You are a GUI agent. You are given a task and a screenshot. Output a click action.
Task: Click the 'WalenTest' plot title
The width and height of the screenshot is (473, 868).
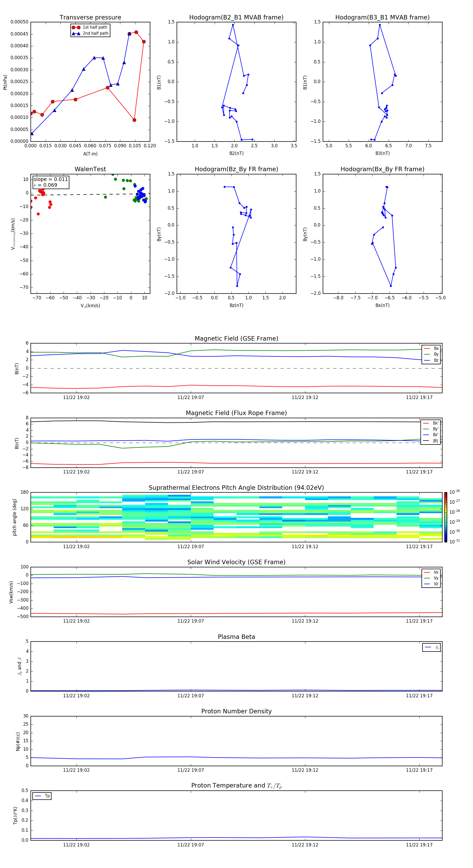coord(90,169)
